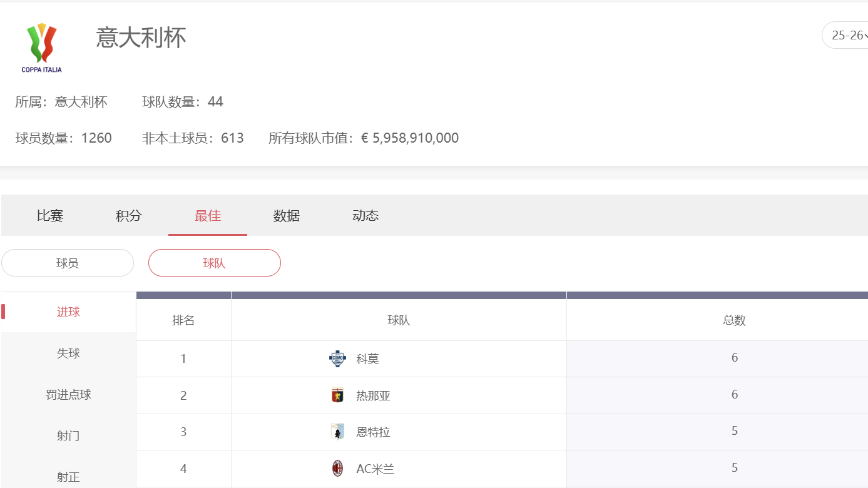Open the 动态 tab
Viewport: 868px width, 488px height.
point(365,216)
